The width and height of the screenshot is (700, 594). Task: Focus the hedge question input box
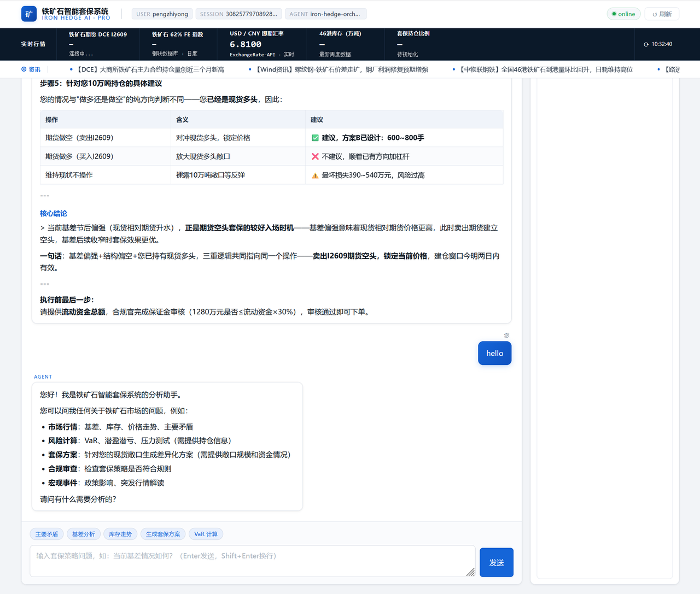(253, 561)
